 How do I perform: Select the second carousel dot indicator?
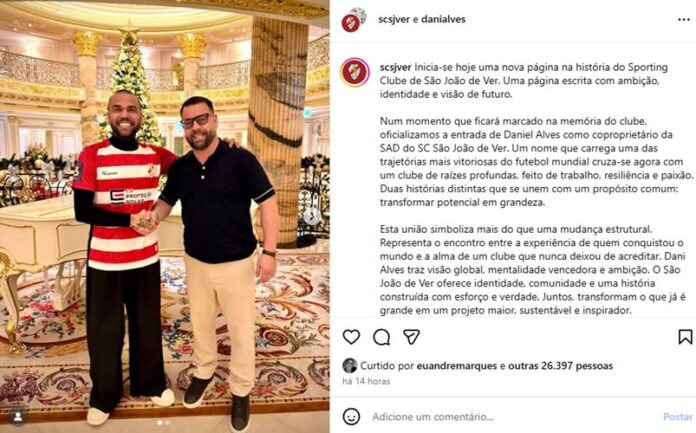167,423
